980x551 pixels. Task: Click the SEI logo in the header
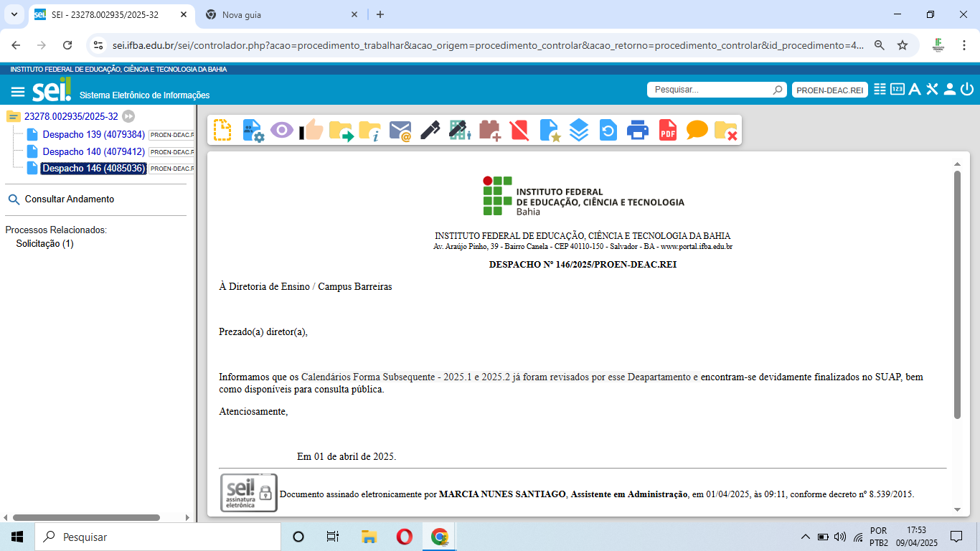52,90
